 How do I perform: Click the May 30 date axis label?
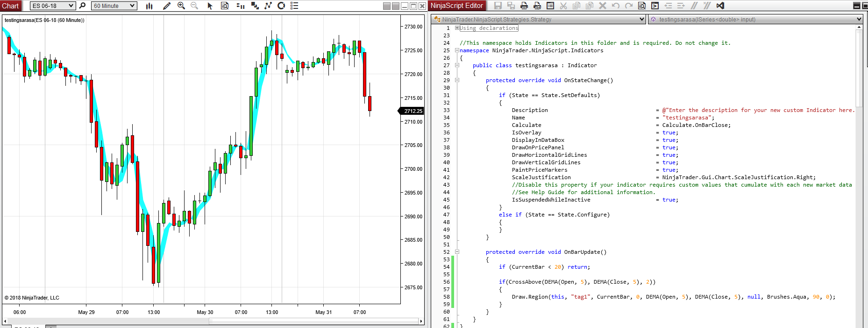pyautogui.click(x=205, y=312)
